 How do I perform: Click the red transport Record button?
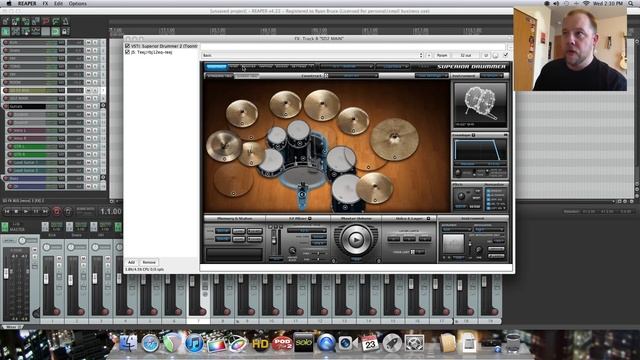click(57, 211)
